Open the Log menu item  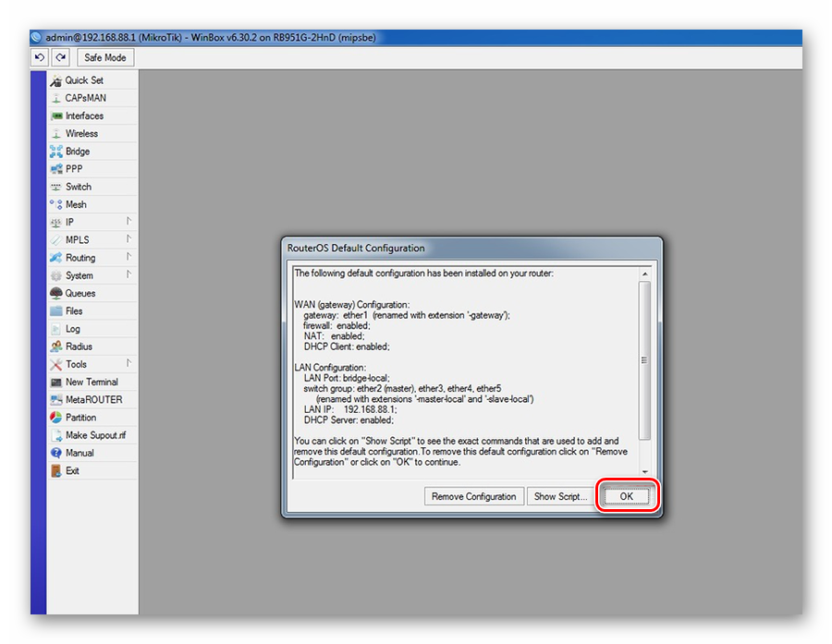[x=73, y=329]
